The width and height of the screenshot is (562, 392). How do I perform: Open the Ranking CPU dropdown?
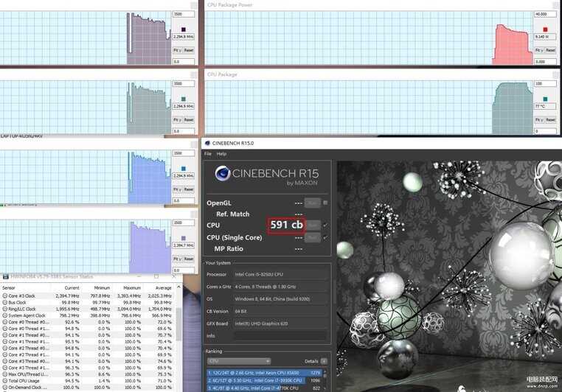pos(239,361)
